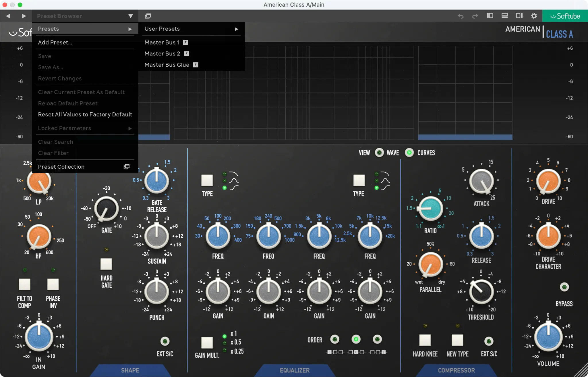Go to the next preset arrow
588x377 pixels.
[24, 16]
